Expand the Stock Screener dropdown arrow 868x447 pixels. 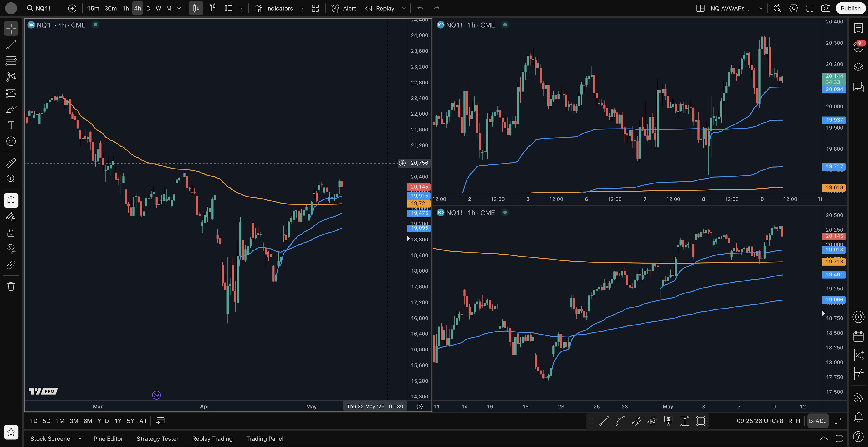point(80,439)
